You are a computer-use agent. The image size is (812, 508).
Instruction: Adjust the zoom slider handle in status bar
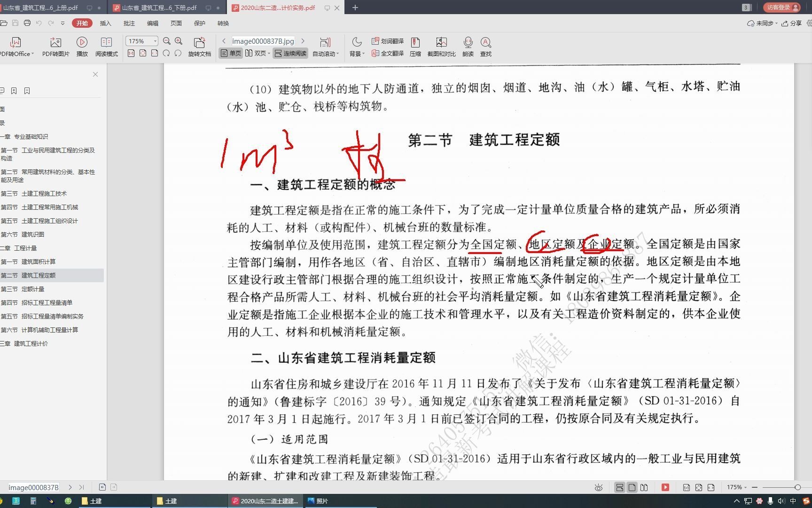(797, 487)
